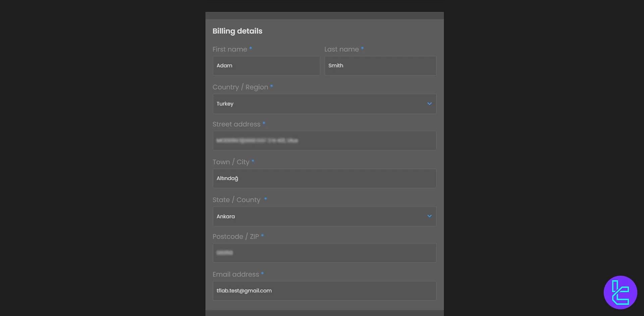Click the Postcode / ZIP input field
The height and width of the screenshot is (316, 644).
[324, 253]
